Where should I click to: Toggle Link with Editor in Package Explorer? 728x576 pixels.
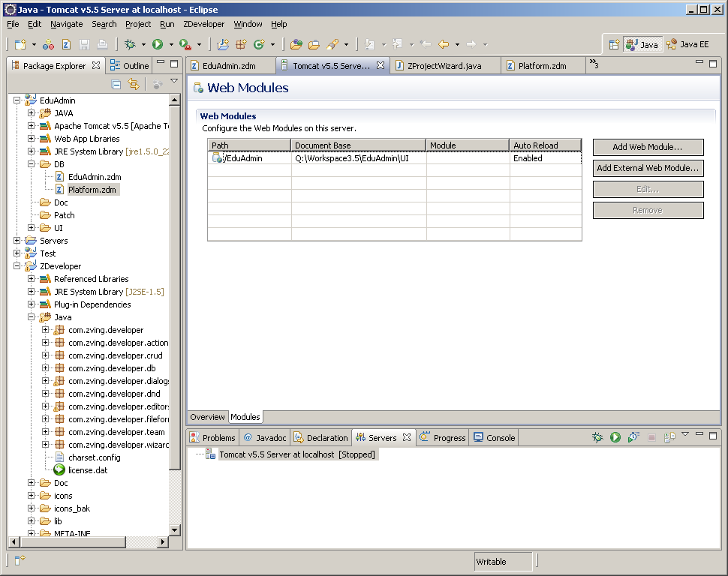tap(134, 85)
